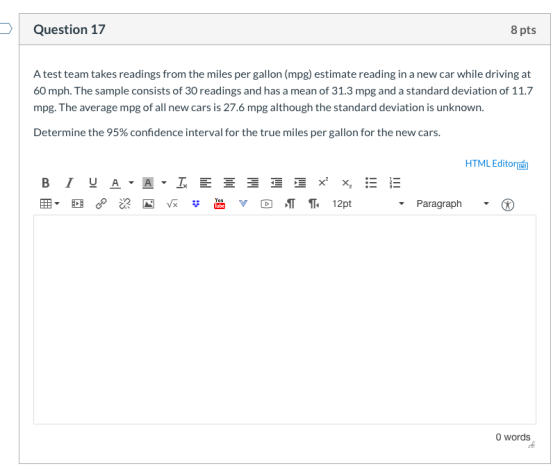Click the clear formatting icon
This screenshot has width=560, height=471.
click(182, 183)
